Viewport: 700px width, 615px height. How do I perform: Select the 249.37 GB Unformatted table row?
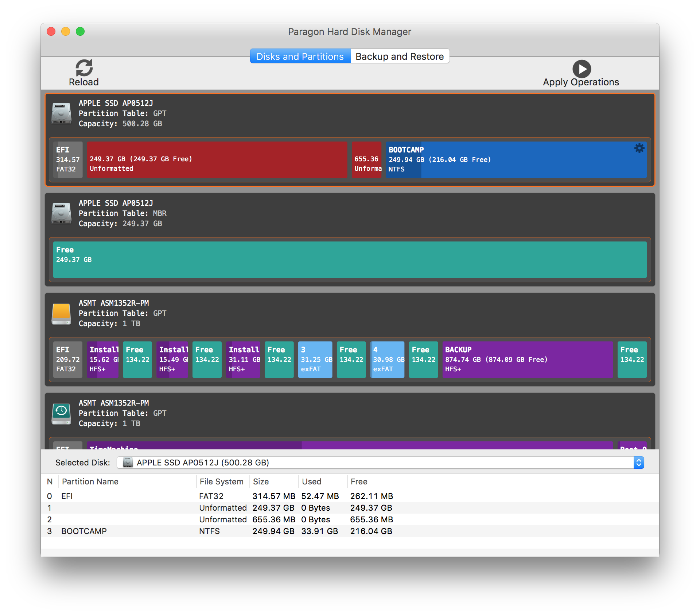tap(350, 508)
